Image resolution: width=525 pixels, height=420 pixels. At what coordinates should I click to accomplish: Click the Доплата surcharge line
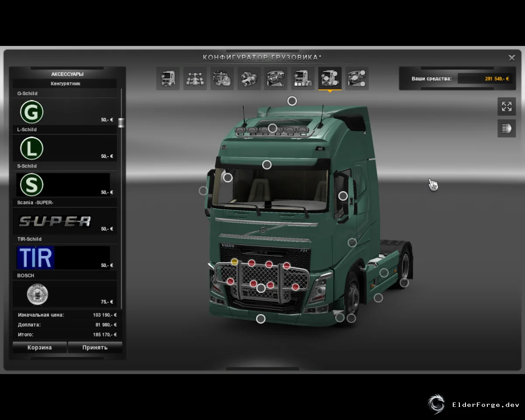(67, 325)
